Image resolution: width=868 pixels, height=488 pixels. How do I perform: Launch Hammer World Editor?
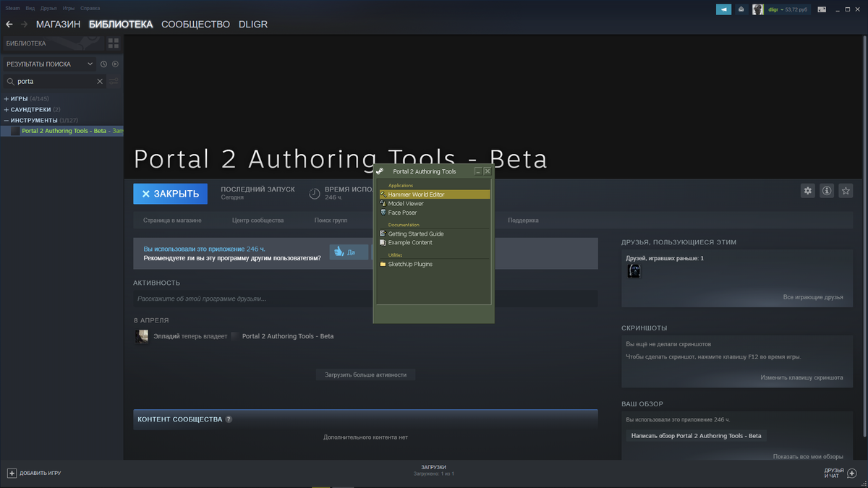(x=434, y=194)
